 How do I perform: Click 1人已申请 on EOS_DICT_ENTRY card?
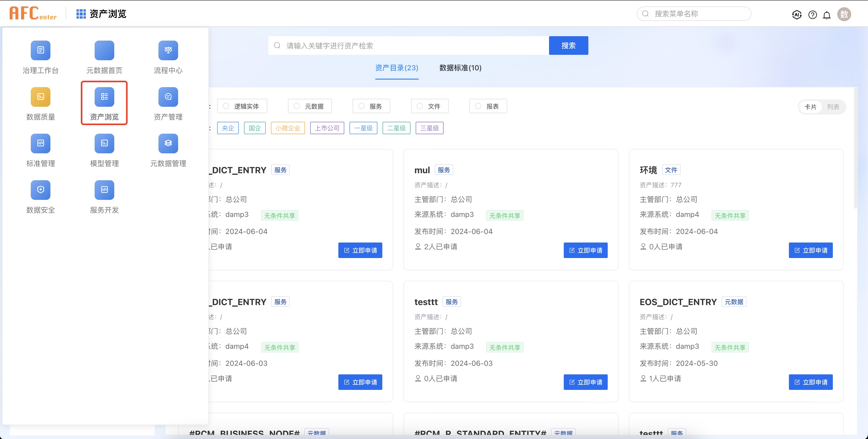[661, 378]
